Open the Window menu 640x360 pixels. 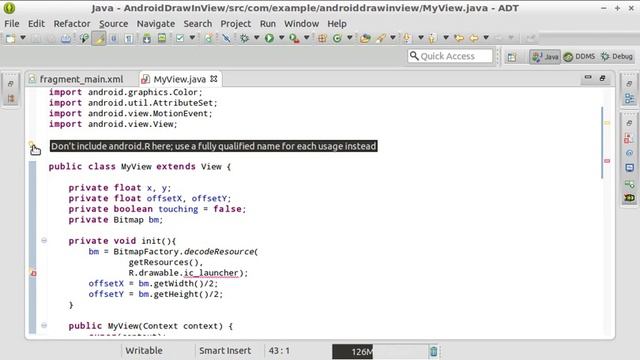pos(301,24)
